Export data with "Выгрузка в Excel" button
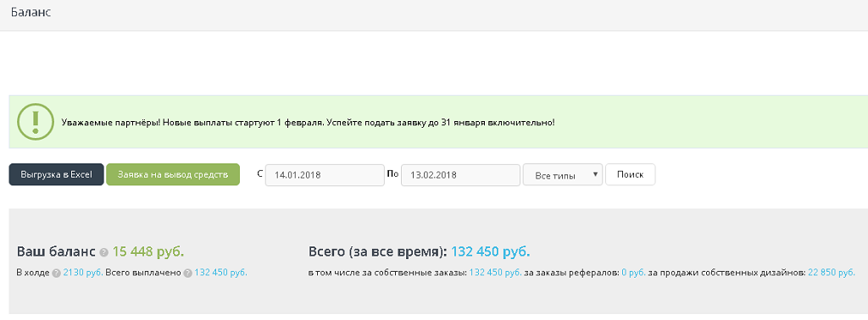The image size is (868, 320). pos(56,174)
